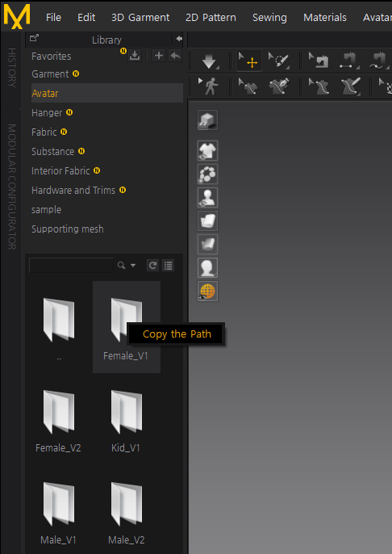This screenshot has width=392, height=554.
Task: Select the Female_V1 folder
Action: (127, 327)
